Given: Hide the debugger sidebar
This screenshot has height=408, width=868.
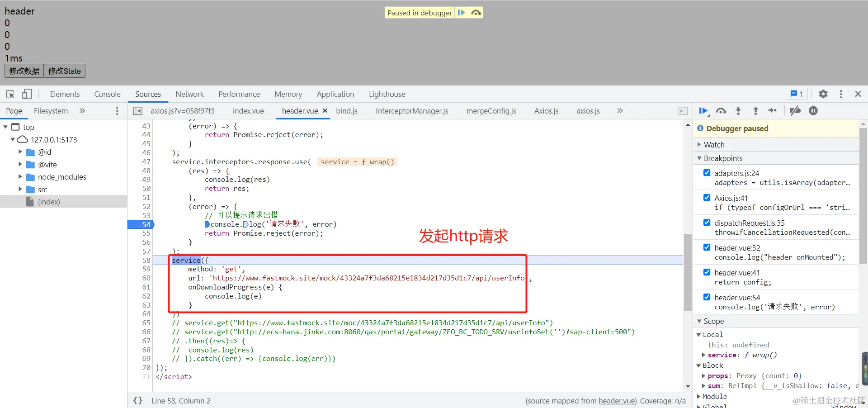Looking at the screenshot, I should (683, 111).
